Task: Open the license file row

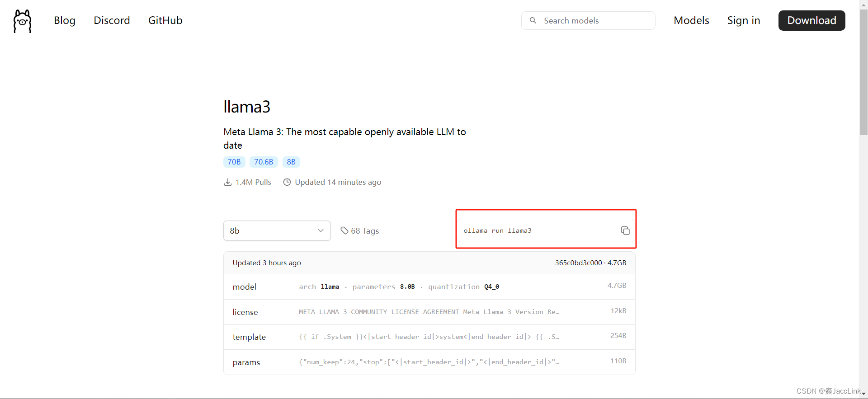Action: [x=429, y=312]
